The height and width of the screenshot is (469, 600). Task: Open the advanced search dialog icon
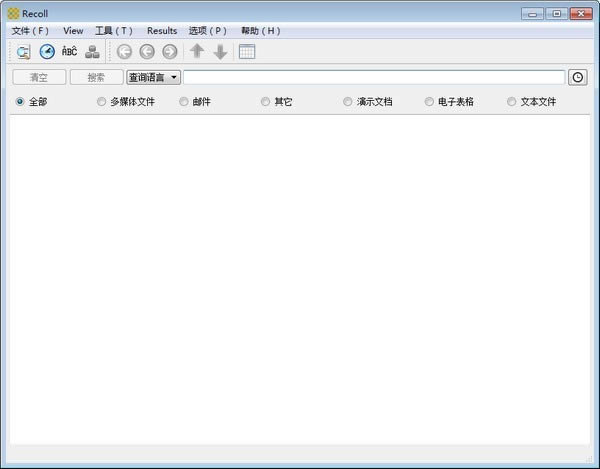[x=24, y=52]
